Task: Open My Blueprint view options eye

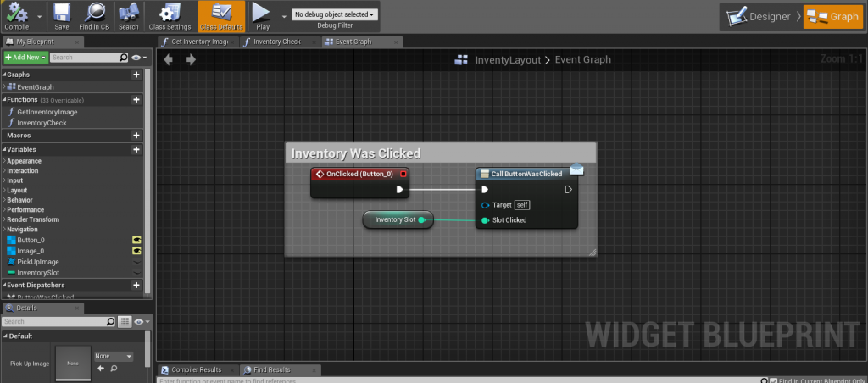Action: pos(139,57)
